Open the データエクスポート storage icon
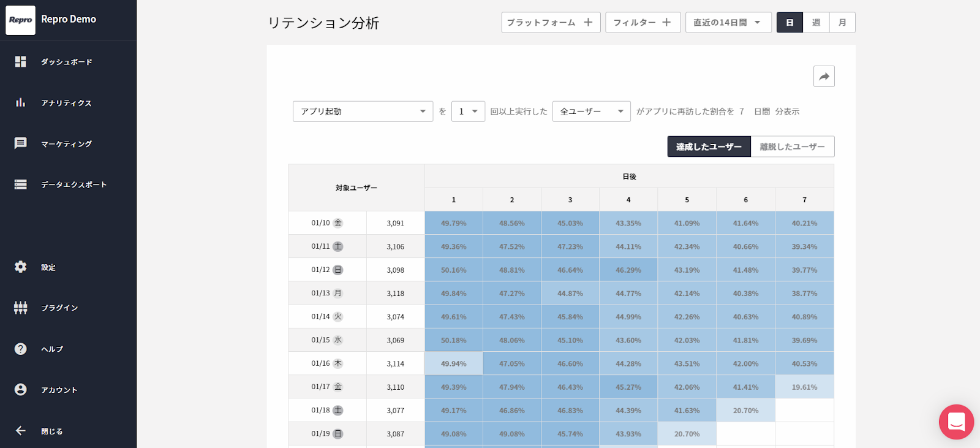The width and height of the screenshot is (980, 448). click(21, 184)
